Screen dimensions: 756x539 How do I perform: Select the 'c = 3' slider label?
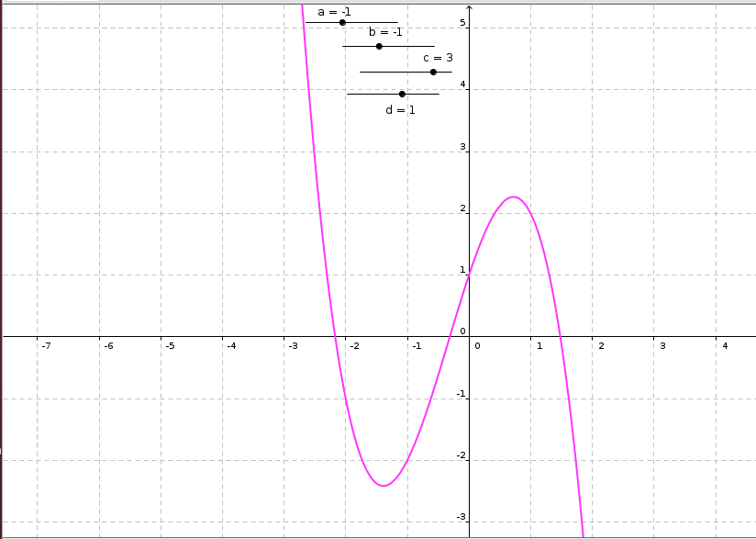[438, 58]
